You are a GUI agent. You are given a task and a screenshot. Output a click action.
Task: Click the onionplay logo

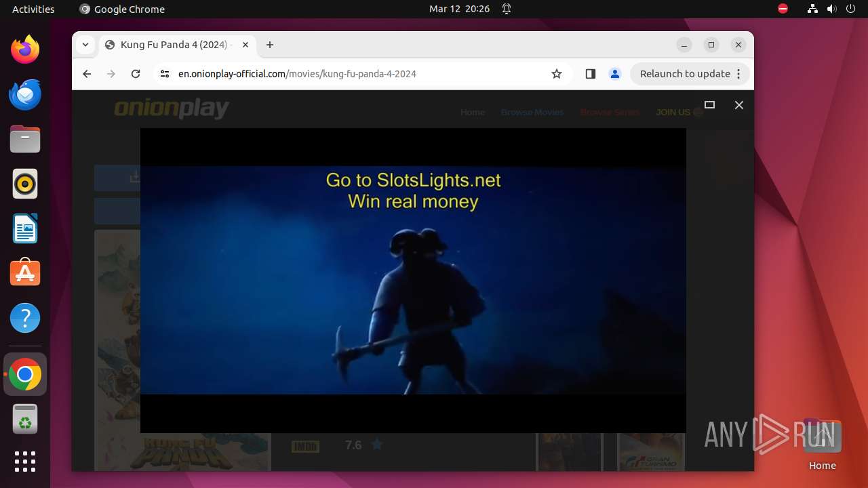tap(172, 108)
